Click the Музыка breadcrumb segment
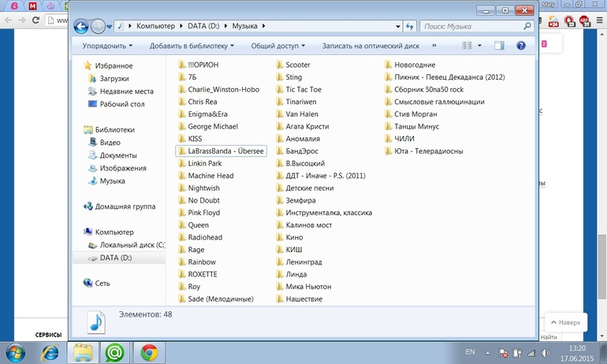The width and height of the screenshot is (607, 364). click(244, 26)
